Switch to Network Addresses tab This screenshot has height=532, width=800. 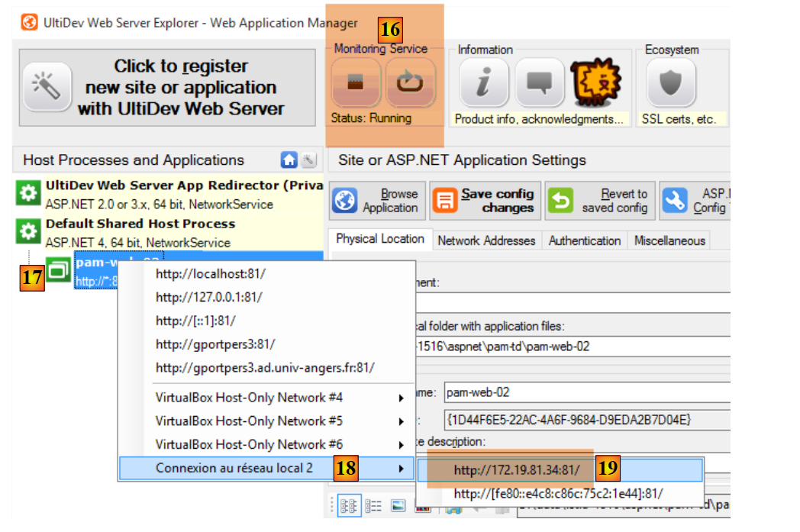(486, 240)
